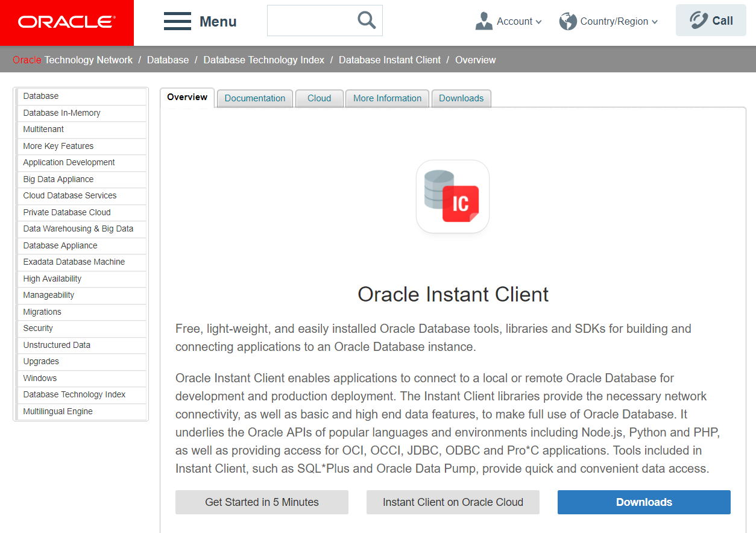Select Exadata Database Machine sidebar link
Viewport: 756px width, 533px height.
coord(74,262)
